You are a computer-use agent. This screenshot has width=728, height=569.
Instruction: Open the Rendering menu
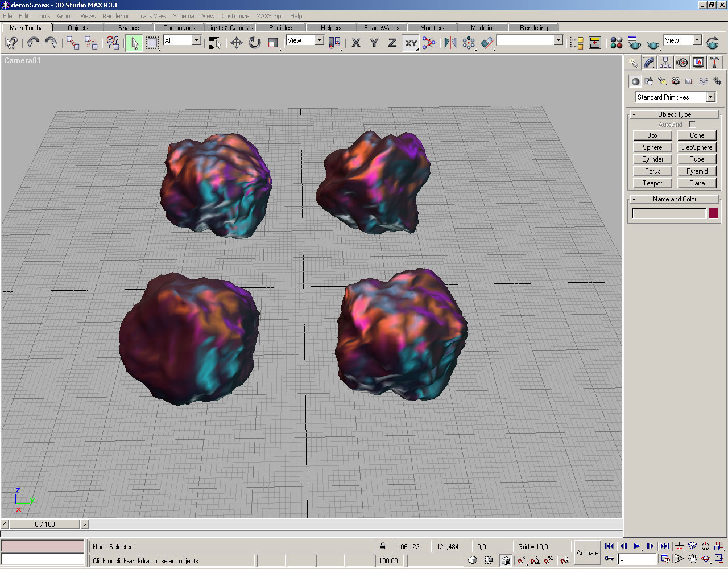(116, 16)
